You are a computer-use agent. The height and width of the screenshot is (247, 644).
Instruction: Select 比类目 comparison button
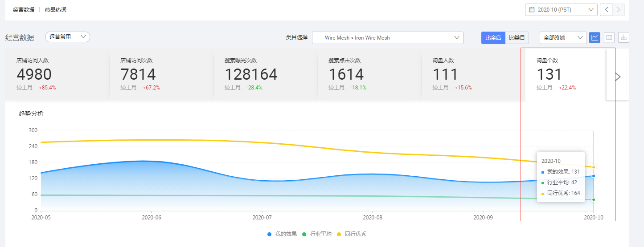point(517,38)
